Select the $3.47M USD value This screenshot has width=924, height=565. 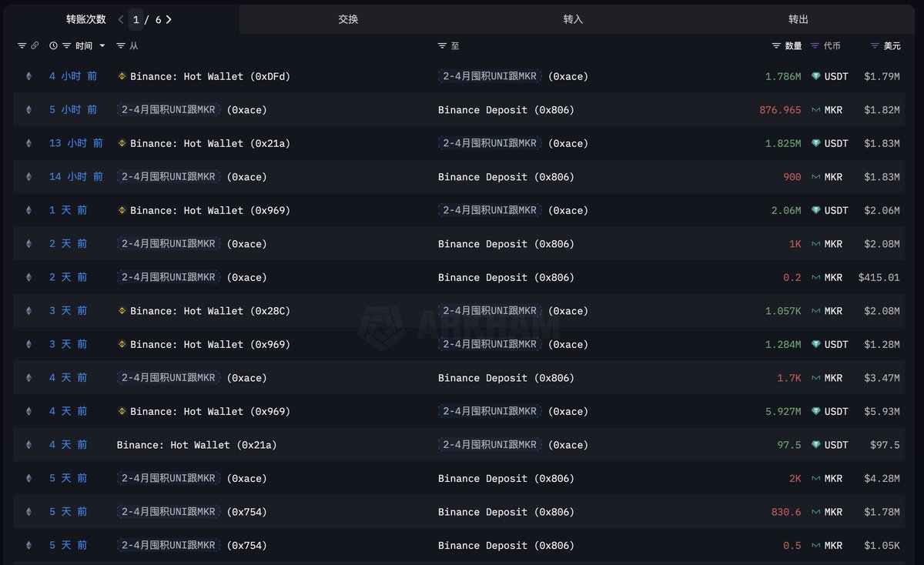[882, 378]
